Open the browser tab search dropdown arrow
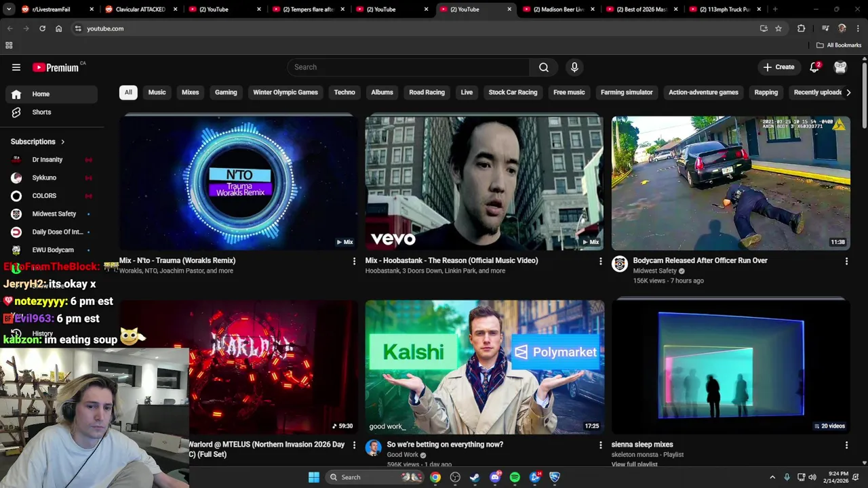The image size is (868, 488). pyautogui.click(x=9, y=9)
